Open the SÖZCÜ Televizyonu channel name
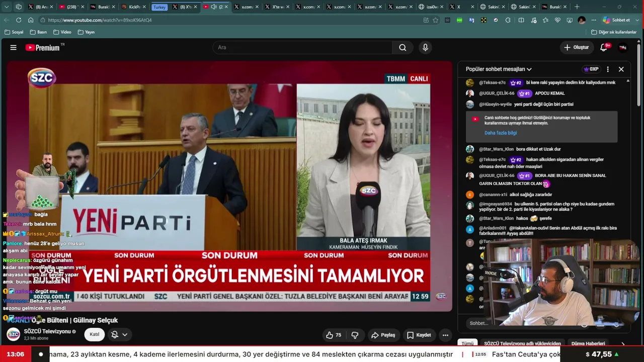The height and width of the screenshot is (362, 644). pos(47,331)
